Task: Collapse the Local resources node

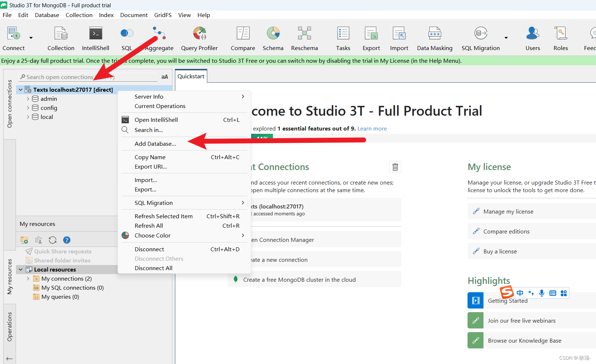Action: click(x=21, y=269)
